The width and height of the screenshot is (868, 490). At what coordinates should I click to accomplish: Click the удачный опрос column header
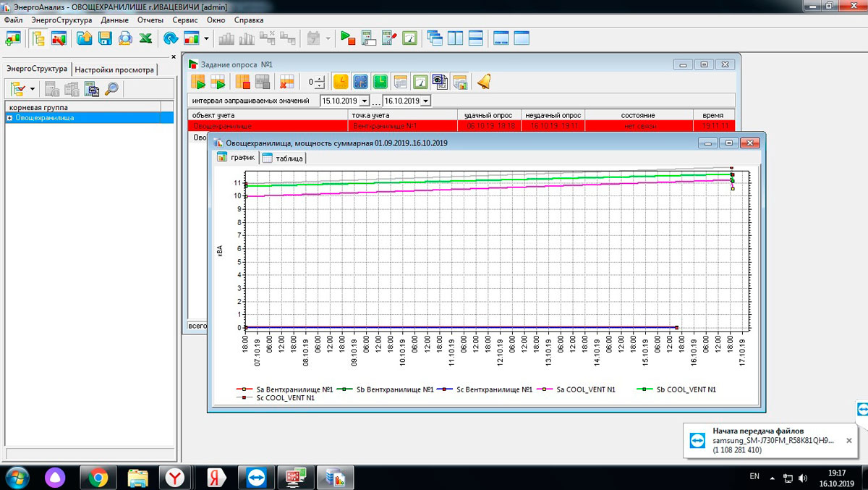[489, 115]
